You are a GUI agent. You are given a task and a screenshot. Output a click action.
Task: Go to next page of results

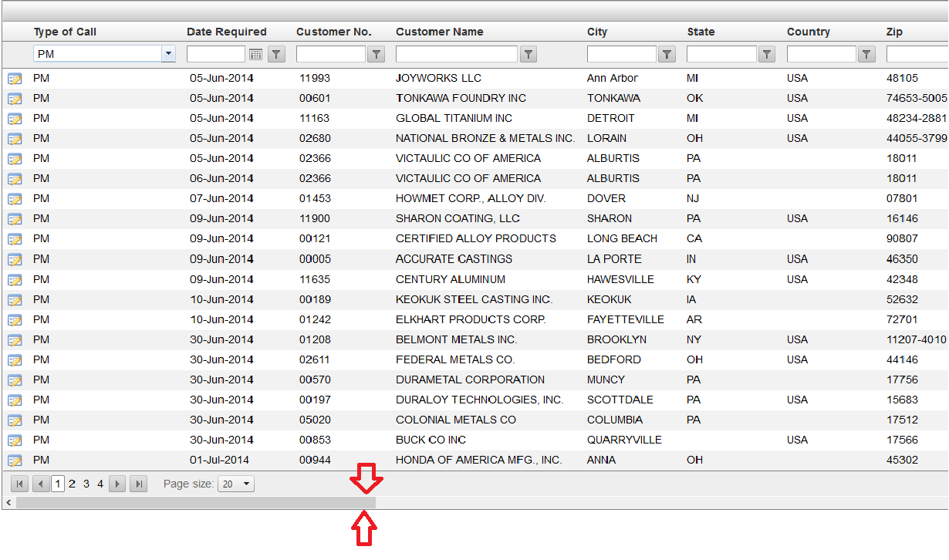click(x=117, y=484)
